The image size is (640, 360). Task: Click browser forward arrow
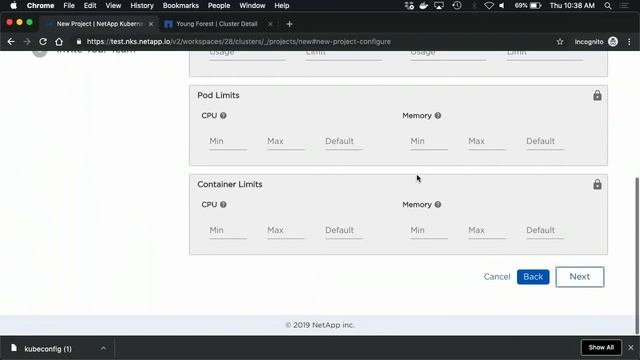point(27,42)
